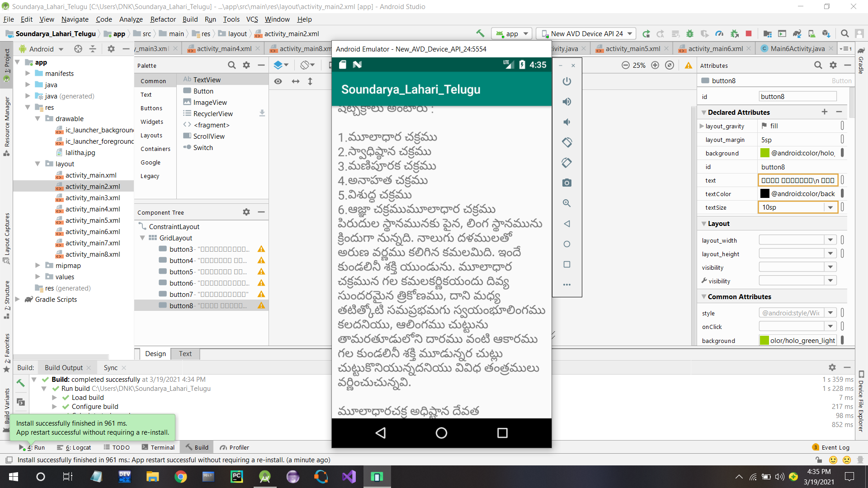The height and width of the screenshot is (488, 868).
Task: Tap Android Recents square in emulator
Action: pyautogui.click(x=502, y=433)
